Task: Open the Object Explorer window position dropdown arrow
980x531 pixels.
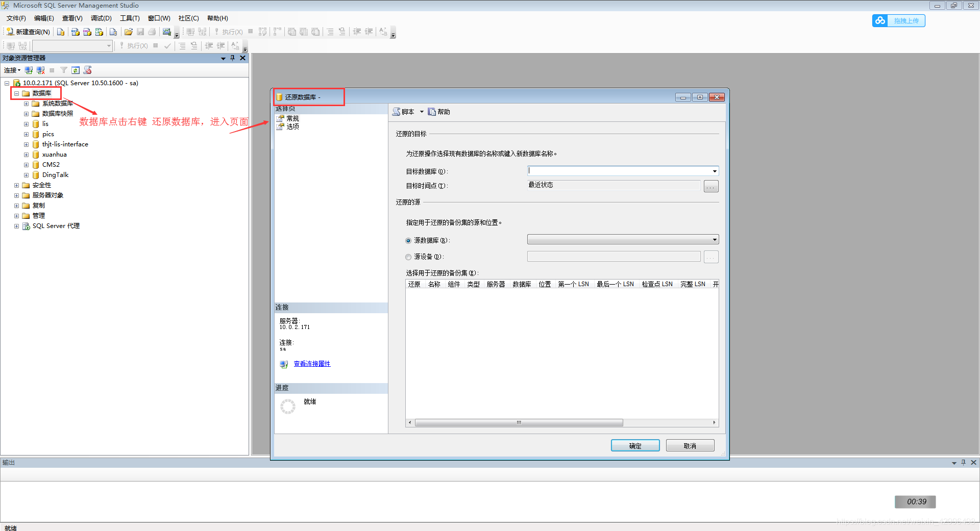Action: (x=223, y=58)
